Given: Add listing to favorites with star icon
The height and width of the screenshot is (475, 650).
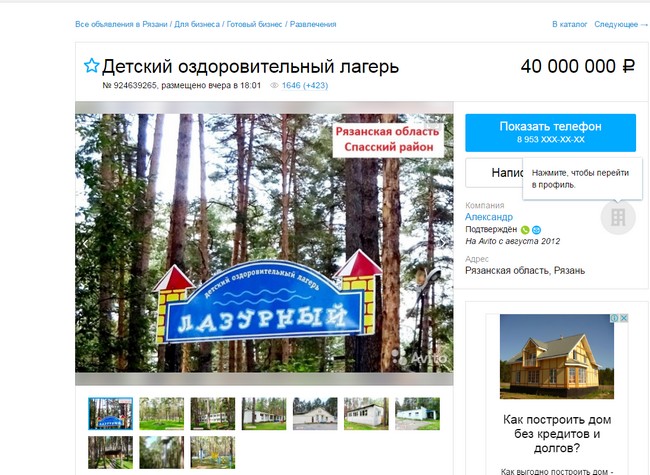Looking at the screenshot, I should (92, 65).
